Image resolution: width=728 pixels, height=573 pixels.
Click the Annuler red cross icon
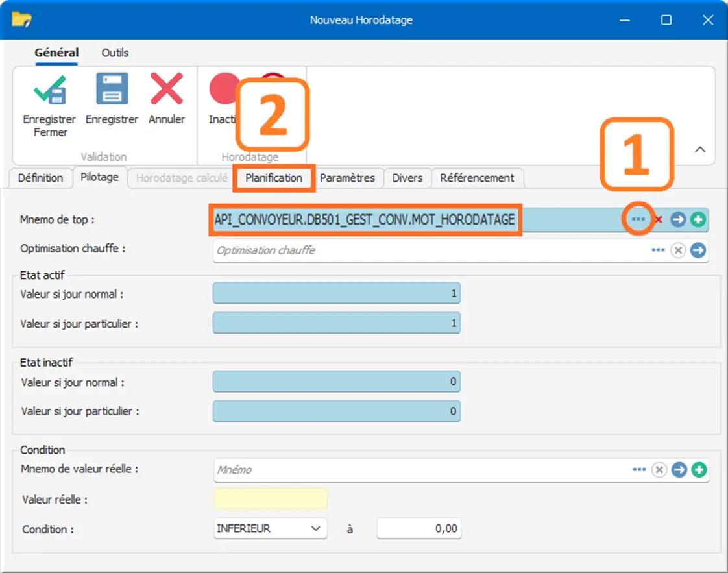point(167,89)
